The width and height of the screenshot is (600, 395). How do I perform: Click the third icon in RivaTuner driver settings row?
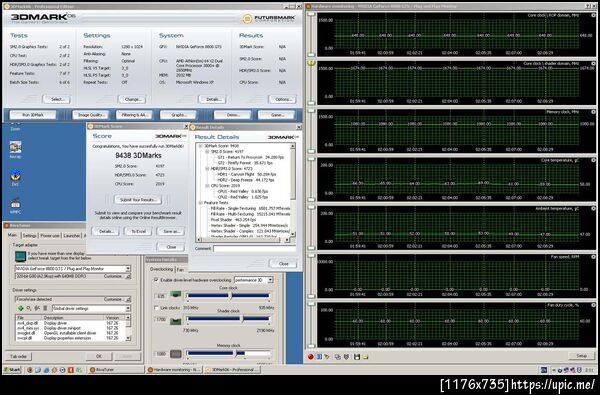click(37, 308)
